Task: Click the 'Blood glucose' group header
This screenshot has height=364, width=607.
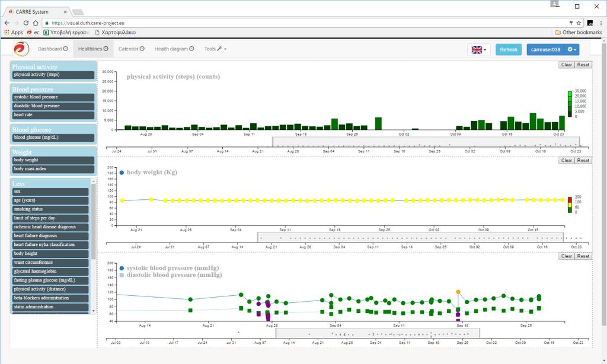Action: point(31,129)
